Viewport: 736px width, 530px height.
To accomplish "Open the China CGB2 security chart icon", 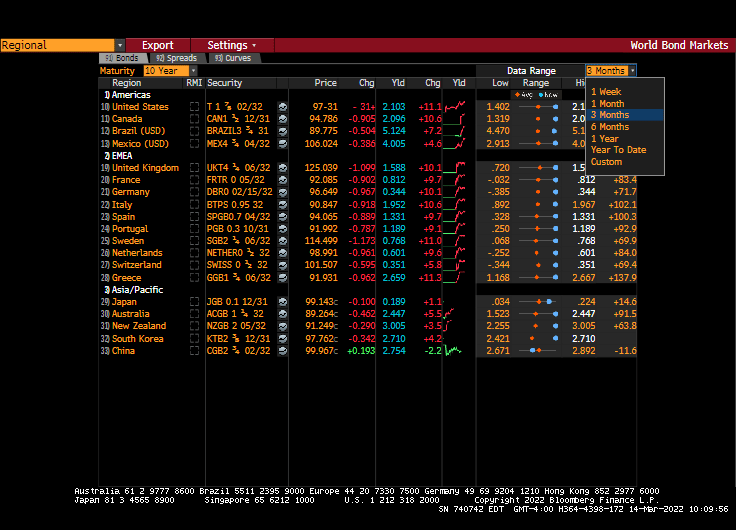I will pos(282,351).
